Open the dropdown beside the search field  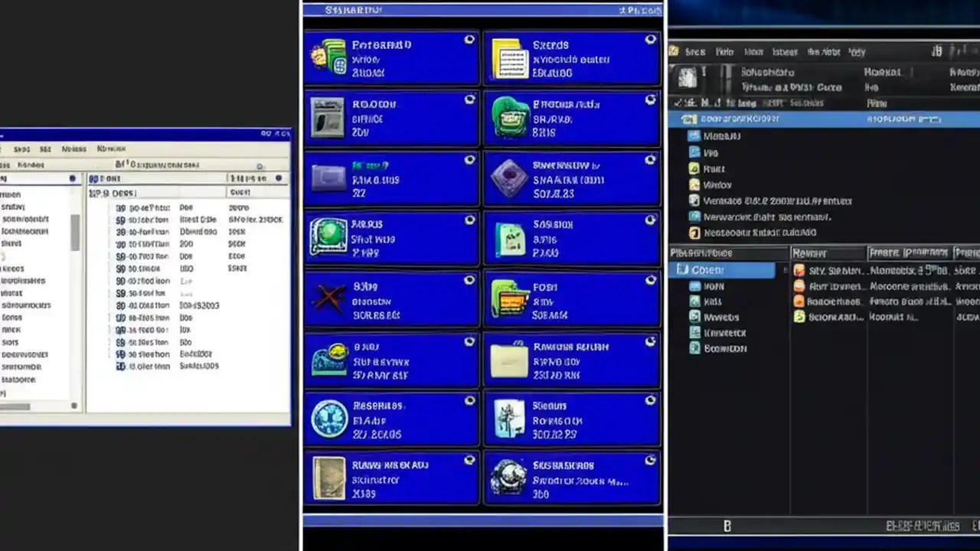coord(259,165)
